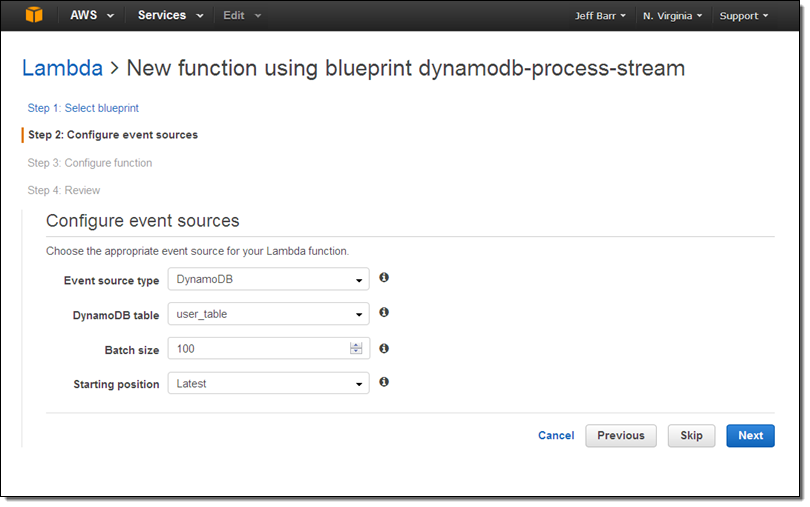The width and height of the screenshot is (810, 507).
Task: Open the Edit menu in navbar
Action: [242, 16]
